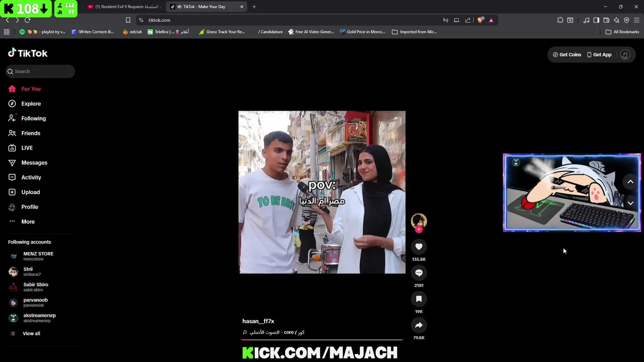Open the Upload page
This screenshot has width=644, height=362.
click(24, 192)
